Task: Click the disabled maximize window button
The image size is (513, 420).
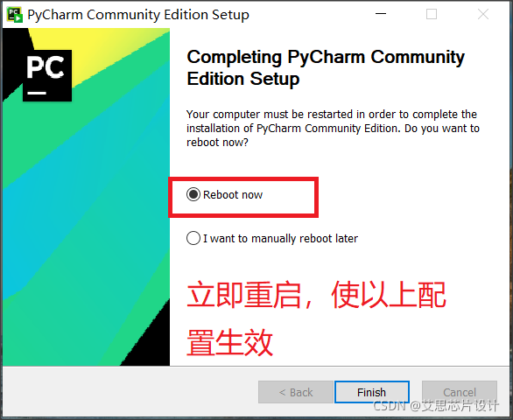Action: (x=432, y=14)
